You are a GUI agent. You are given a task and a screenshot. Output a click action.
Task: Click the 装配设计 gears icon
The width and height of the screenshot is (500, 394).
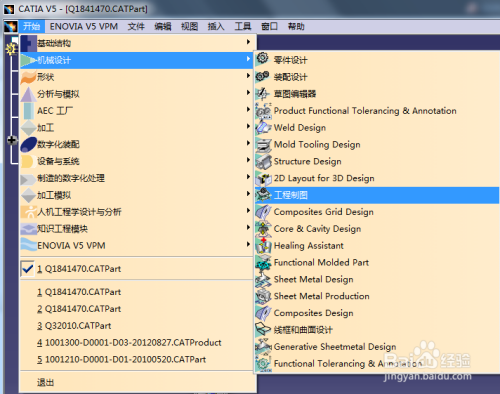[263, 76]
